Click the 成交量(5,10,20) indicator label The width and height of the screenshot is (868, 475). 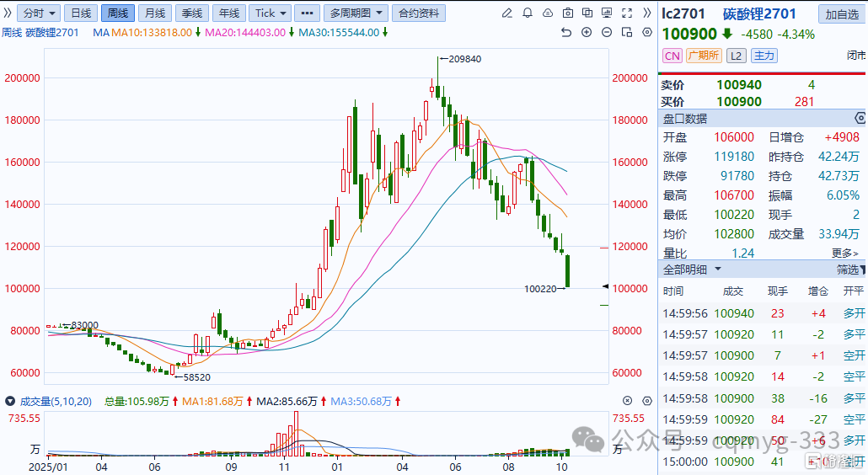pyautogui.click(x=56, y=402)
